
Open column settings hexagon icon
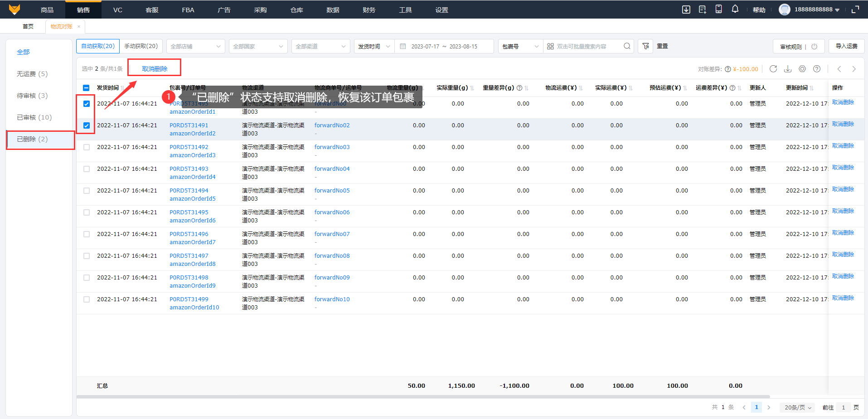tap(802, 69)
